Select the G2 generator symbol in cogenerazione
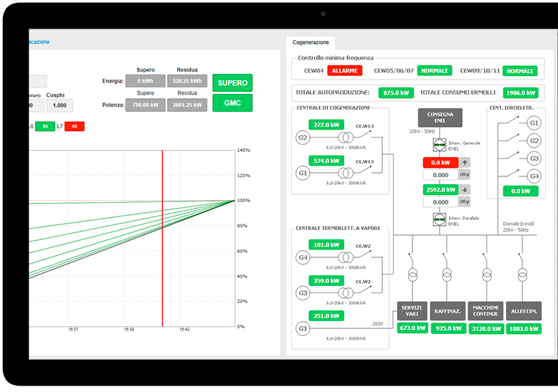Image resolution: width=558 pixels, height=392 pixels. click(x=303, y=137)
